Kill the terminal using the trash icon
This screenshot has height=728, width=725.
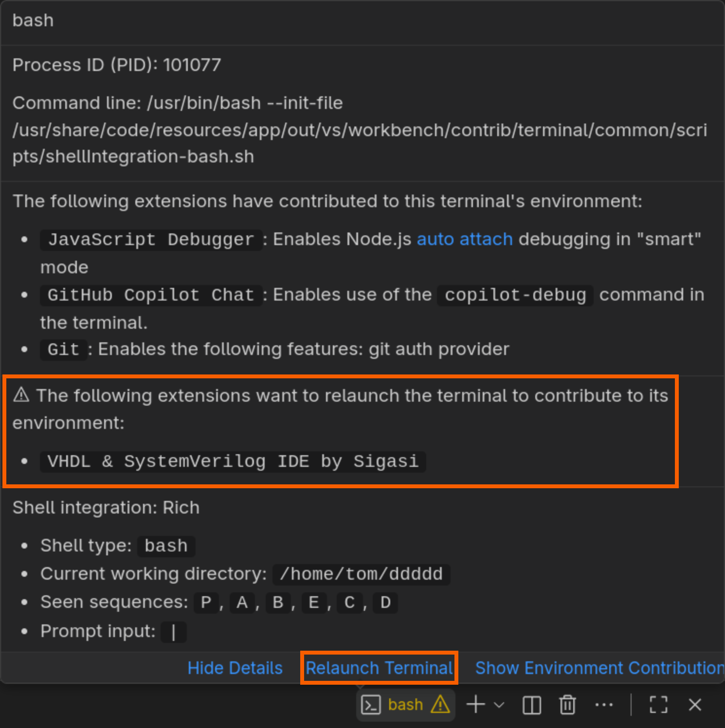click(567, 704)
